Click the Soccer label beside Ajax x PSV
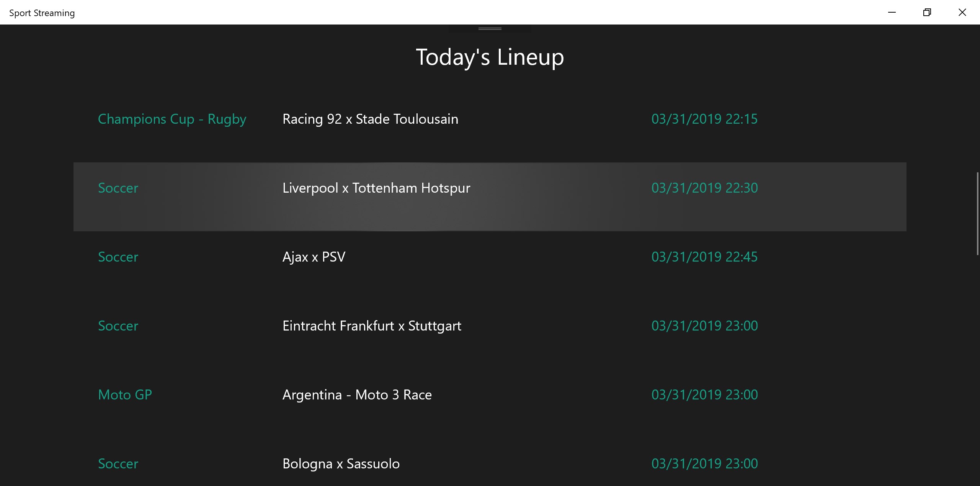This screenshot has width=980, height=486. click(x=118, y=257)
